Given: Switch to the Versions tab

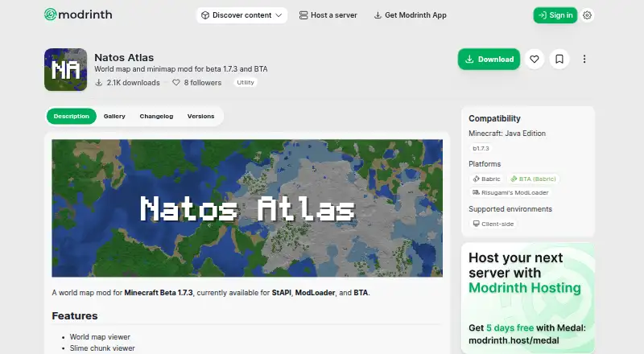Looking at the screenshot, I should pyautogui.click(x=200, y=116).
